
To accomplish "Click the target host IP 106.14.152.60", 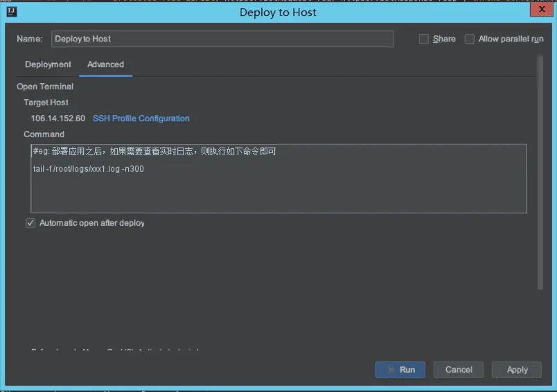I will click(58, 118).
